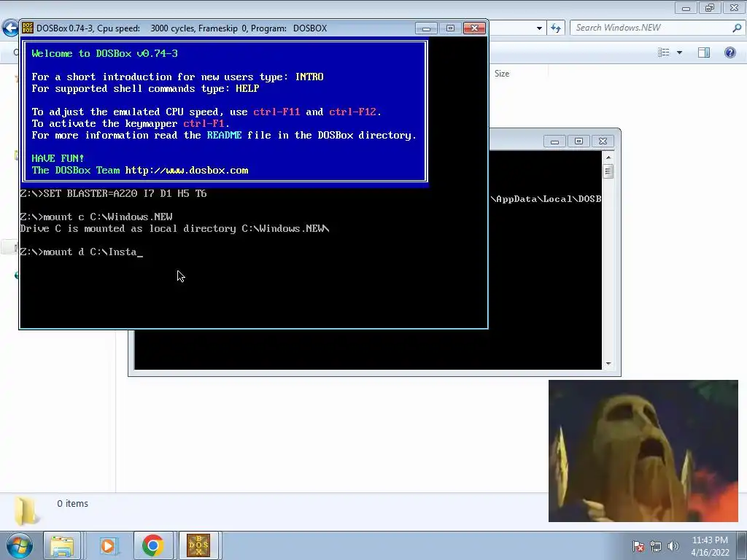Click the network tray icon

pyautogui.click(x=656, y=546)
